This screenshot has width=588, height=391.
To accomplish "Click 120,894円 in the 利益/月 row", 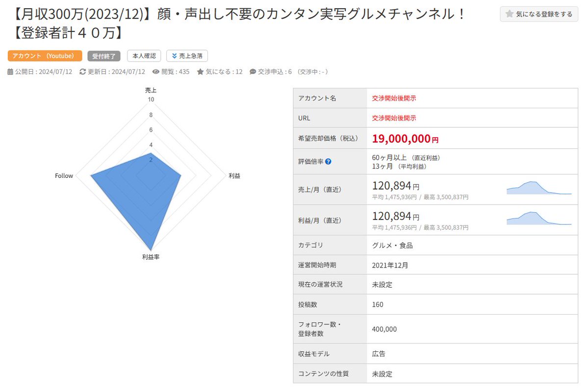I will click(396, 217).
